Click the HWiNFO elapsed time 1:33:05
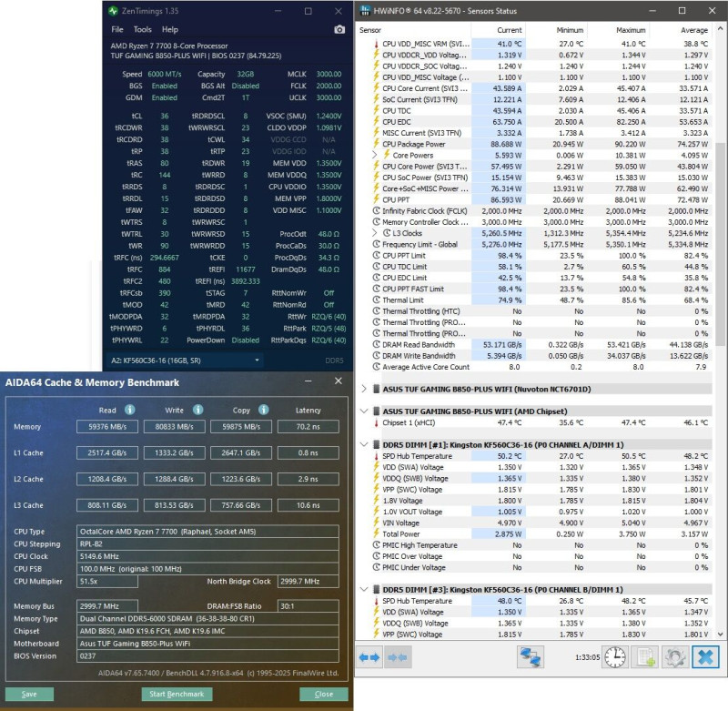 click(x=587, y=657)
